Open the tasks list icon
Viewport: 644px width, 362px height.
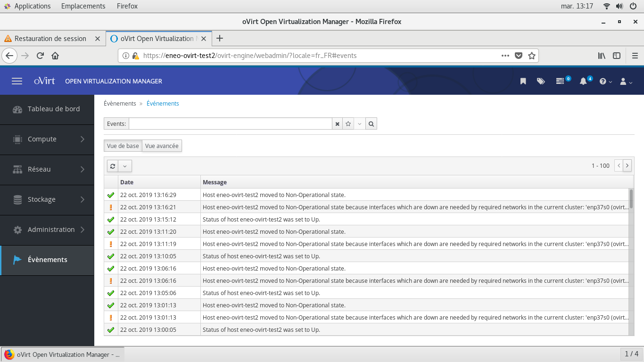[560, 81]
